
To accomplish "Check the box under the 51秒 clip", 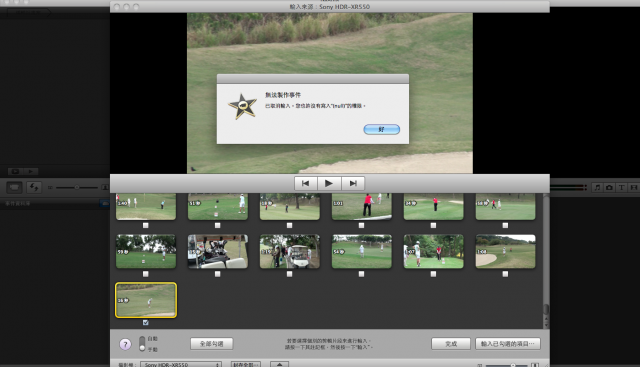I will tap(218, 225).
